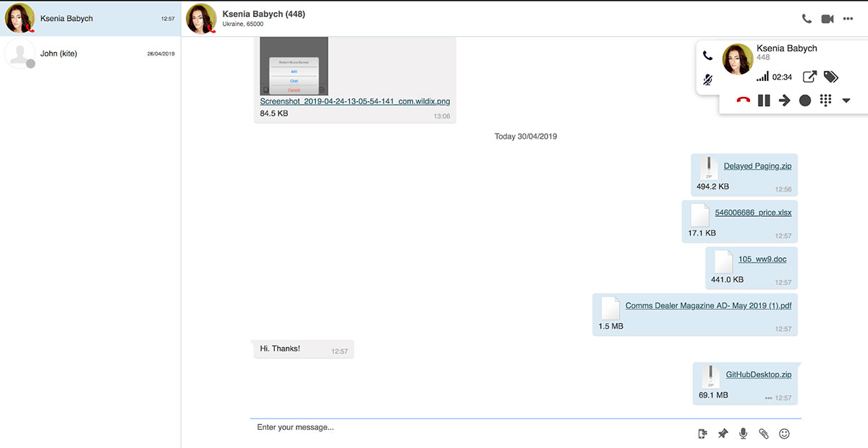Start recording the call

pyautogui.click(x=805, y=100)
